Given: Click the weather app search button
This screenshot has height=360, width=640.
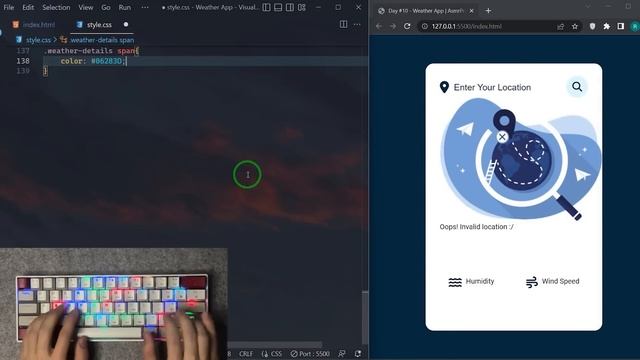Looking at the screenshot, I should tap(577, 87).
